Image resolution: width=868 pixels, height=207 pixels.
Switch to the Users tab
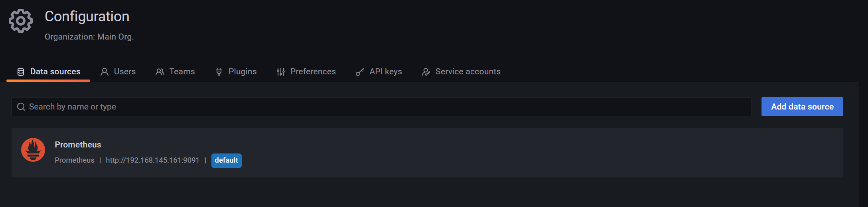coord(118,72)
